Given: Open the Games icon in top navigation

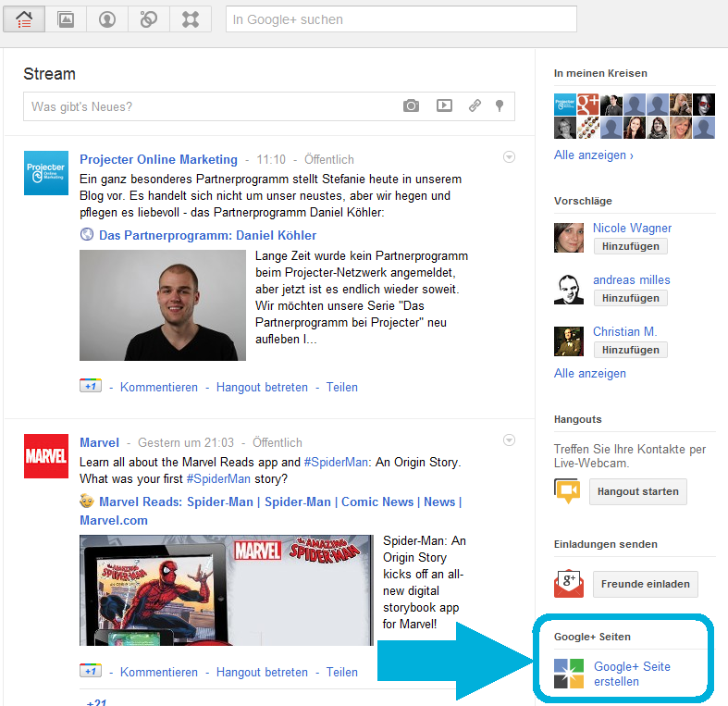Looking at the screenshot, I should [x=191, y=19].
